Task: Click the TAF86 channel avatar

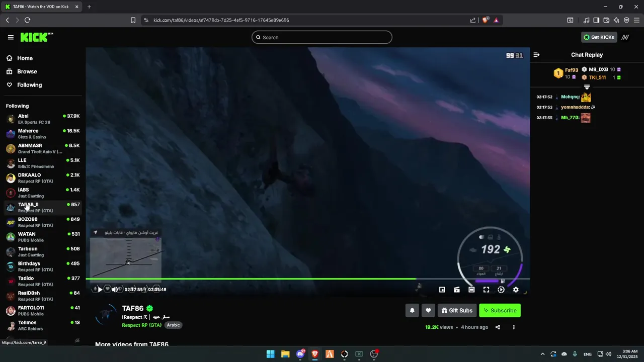Action: 106,315
